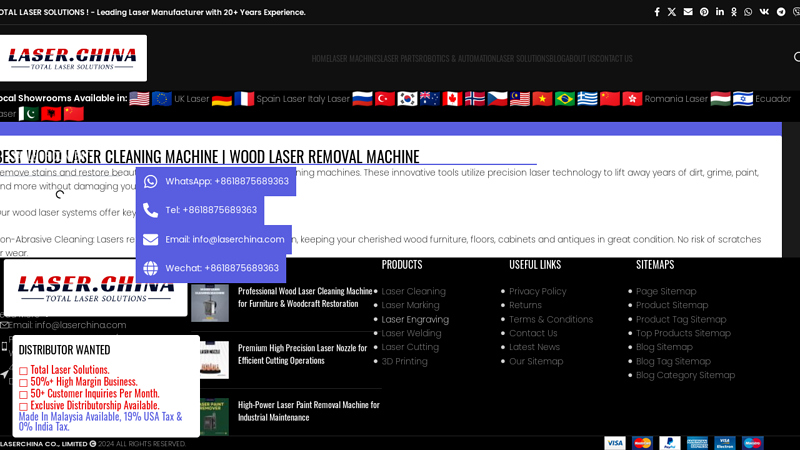Image resolution: width=800 pixels, height=450 pixels.
Task: Click the Visa payment icon
Action: tap(614, 443)
